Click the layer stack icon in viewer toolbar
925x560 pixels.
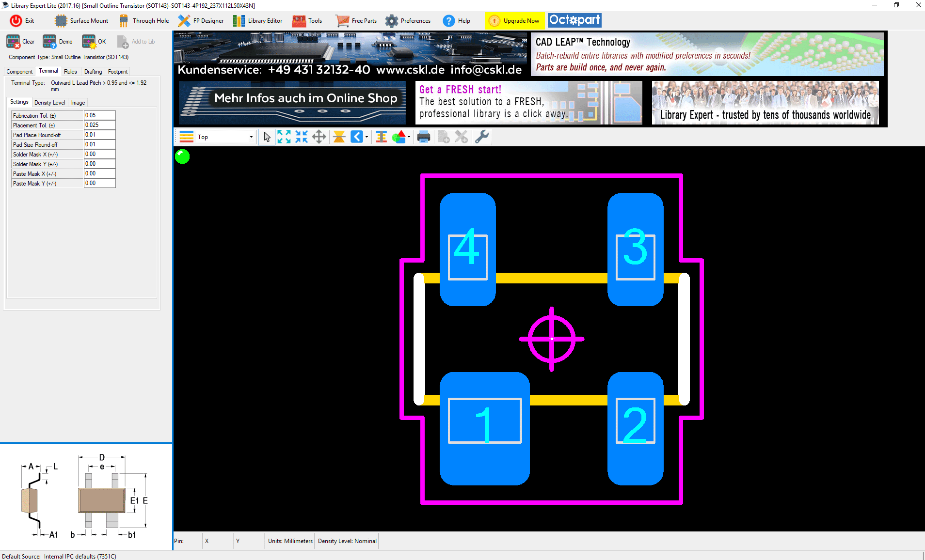coord(187,137)
